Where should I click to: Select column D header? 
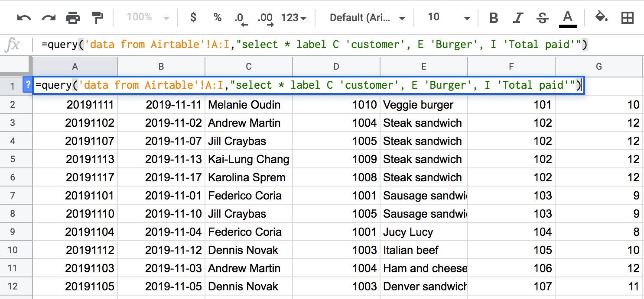(x=336, y=67)
